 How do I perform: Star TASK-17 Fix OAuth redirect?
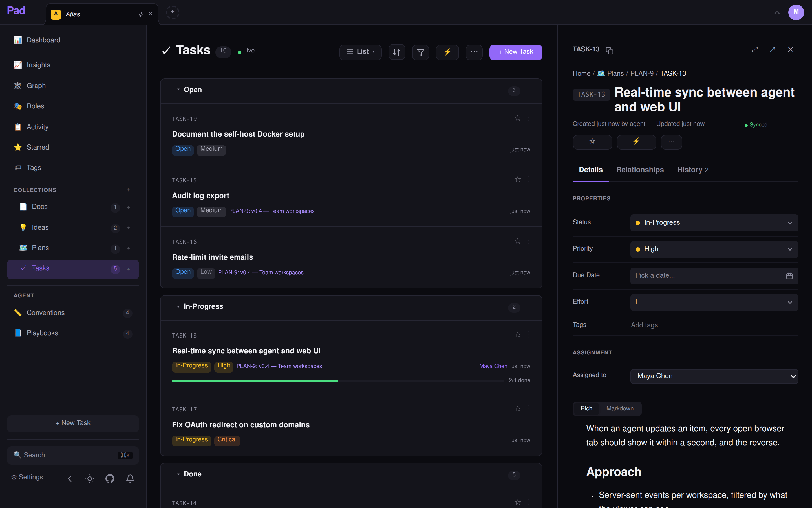[x=518, y=409]
